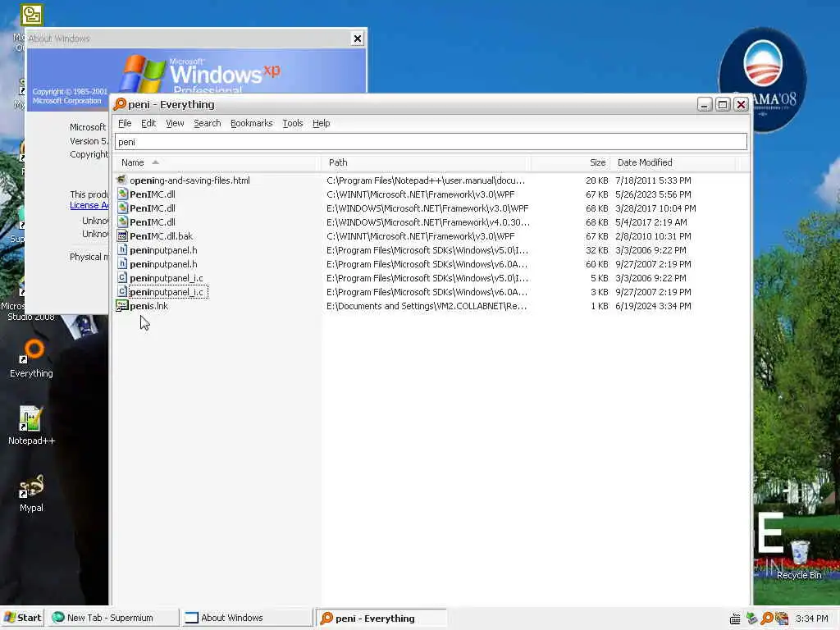Click the icon of 3 KB peninputpanel_i.c

tap(122, 291)
